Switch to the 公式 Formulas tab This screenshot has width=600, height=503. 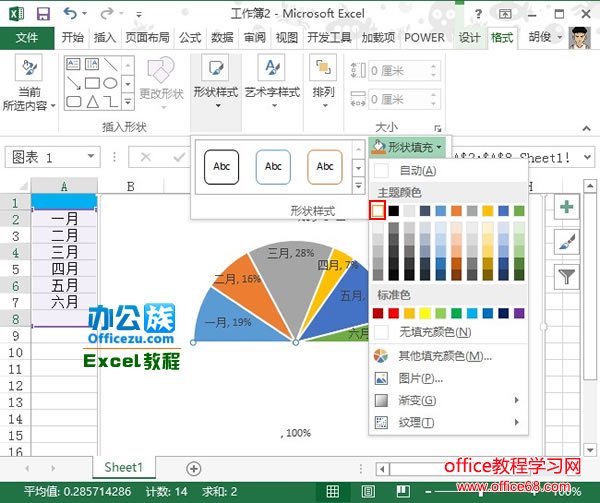point(190,37)
